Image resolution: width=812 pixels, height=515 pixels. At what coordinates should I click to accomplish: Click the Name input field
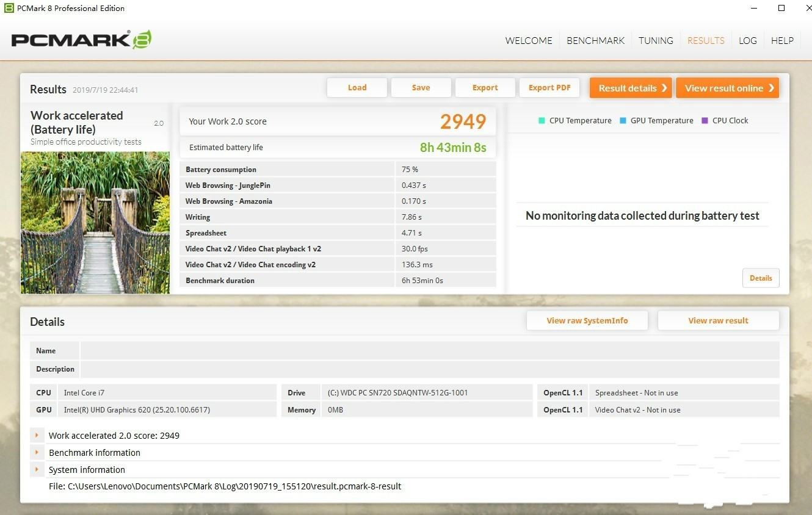pos(430,350)
